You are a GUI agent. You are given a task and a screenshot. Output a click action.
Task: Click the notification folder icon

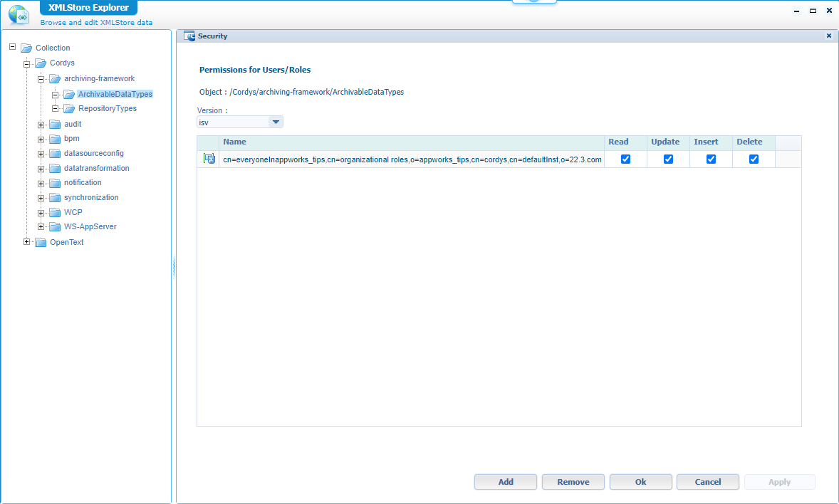[55, 183]
